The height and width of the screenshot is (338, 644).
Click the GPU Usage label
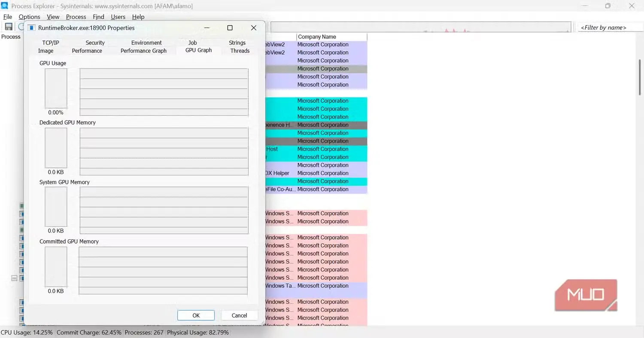click(x=53, y=63)
